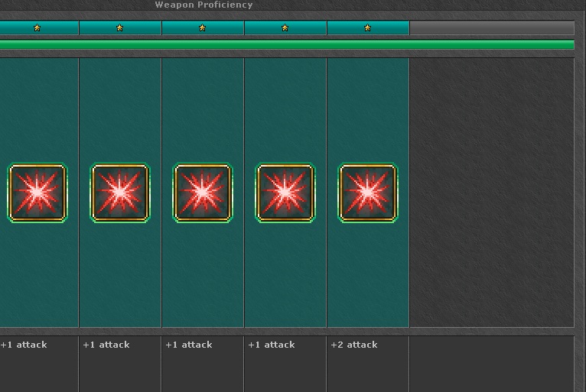Select the second gold star in the level bar
This screenshot has width=586, height=392.
119,28
